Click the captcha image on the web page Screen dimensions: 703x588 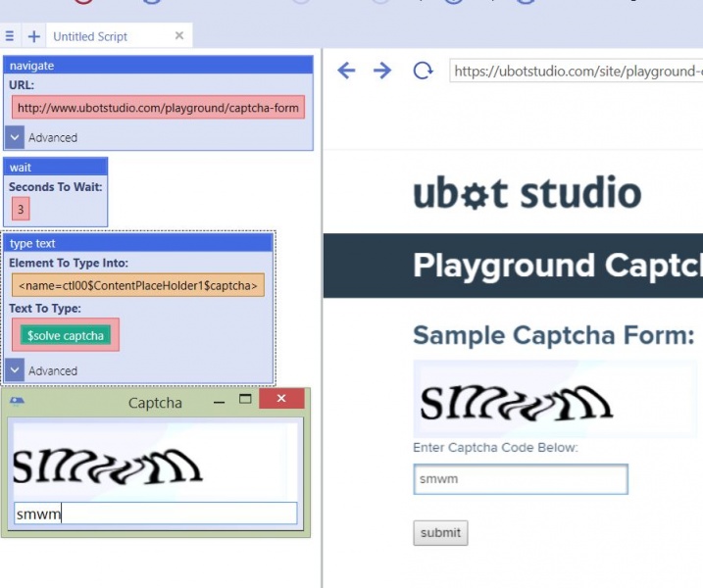(555, 399)
